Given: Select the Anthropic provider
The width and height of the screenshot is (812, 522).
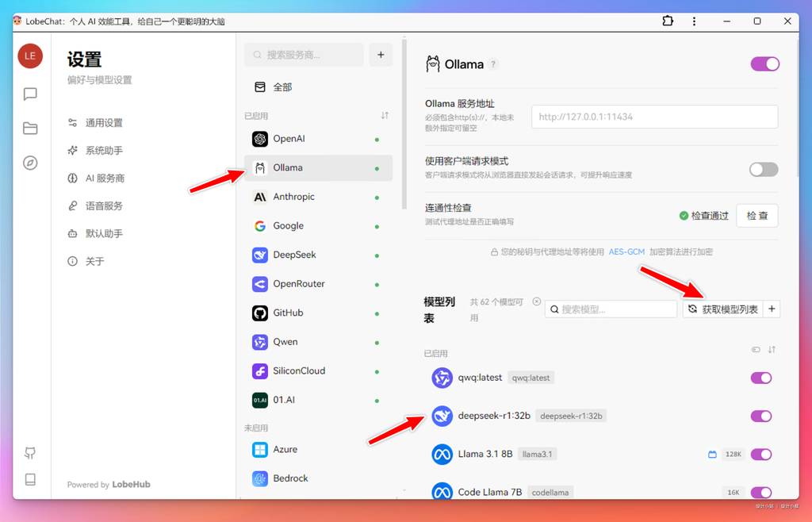Looking at the screenshot, I should [x=293, y=197].
